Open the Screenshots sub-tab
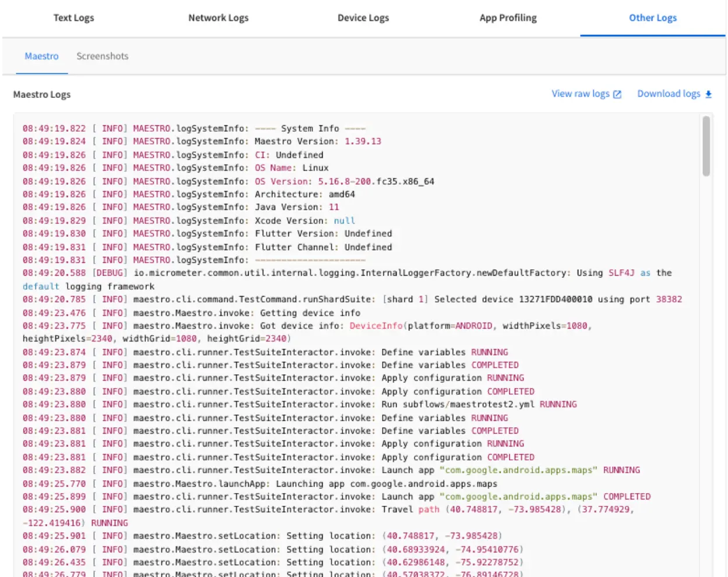 (103, 56)
